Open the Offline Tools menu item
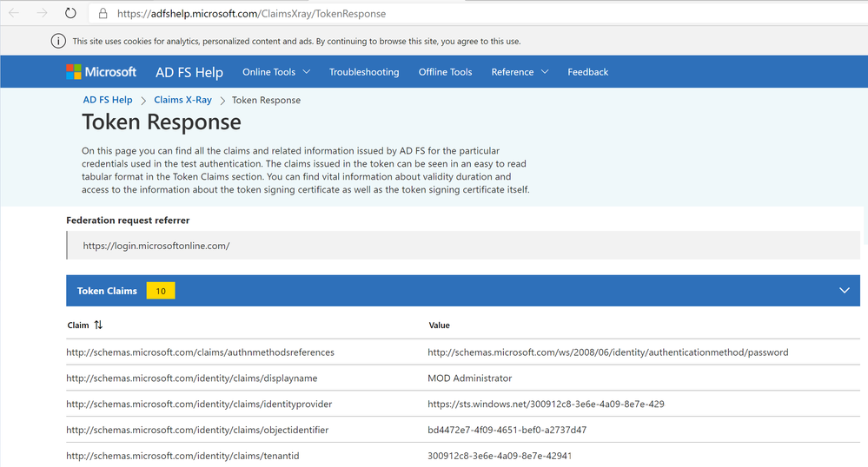This screenshot has height=467, width=868. pyautogui.click(x=445, y=72)
